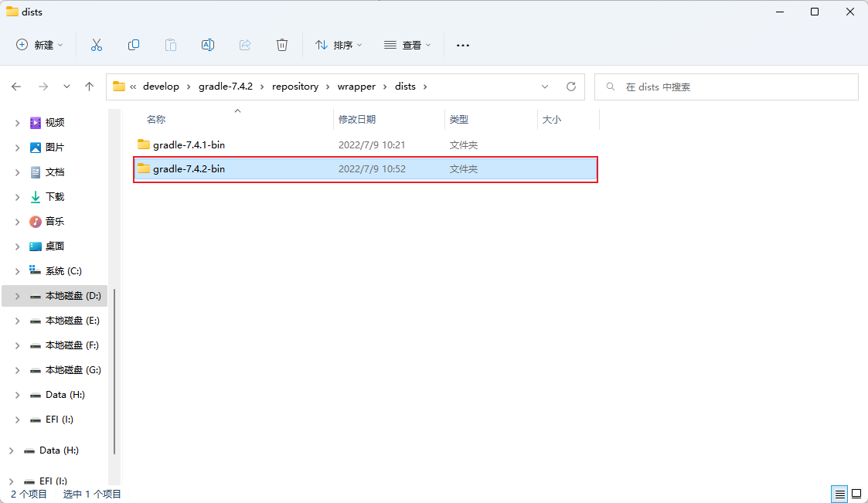868x503 pixels.
Task: Click the date 2022/7/9 10:52
Action: pos(372,169)
